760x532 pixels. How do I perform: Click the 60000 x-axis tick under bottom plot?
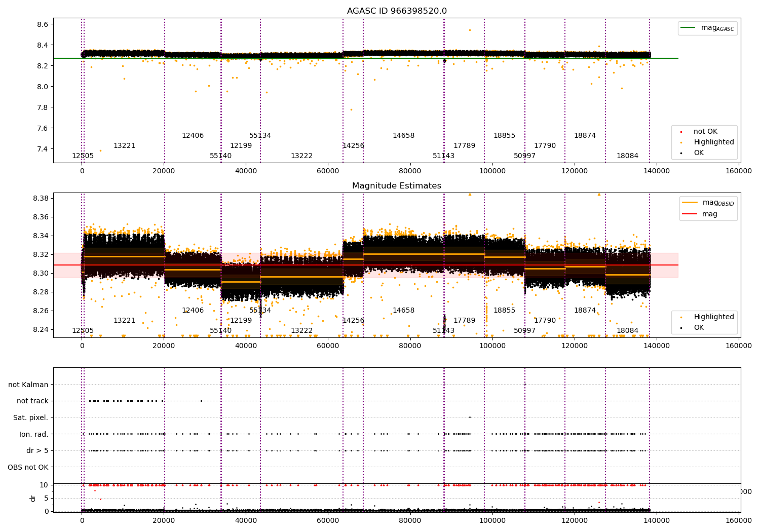[328, 520]
